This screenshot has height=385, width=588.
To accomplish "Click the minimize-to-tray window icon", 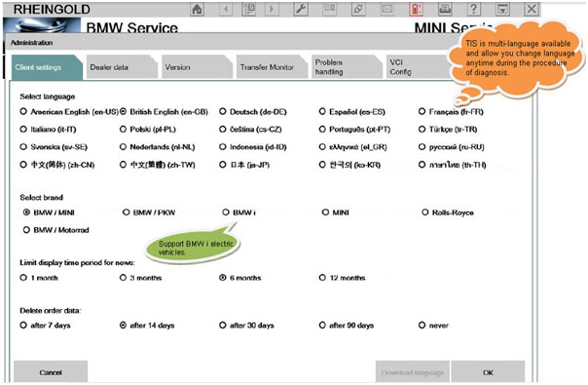I will click(x=502, y=9).
